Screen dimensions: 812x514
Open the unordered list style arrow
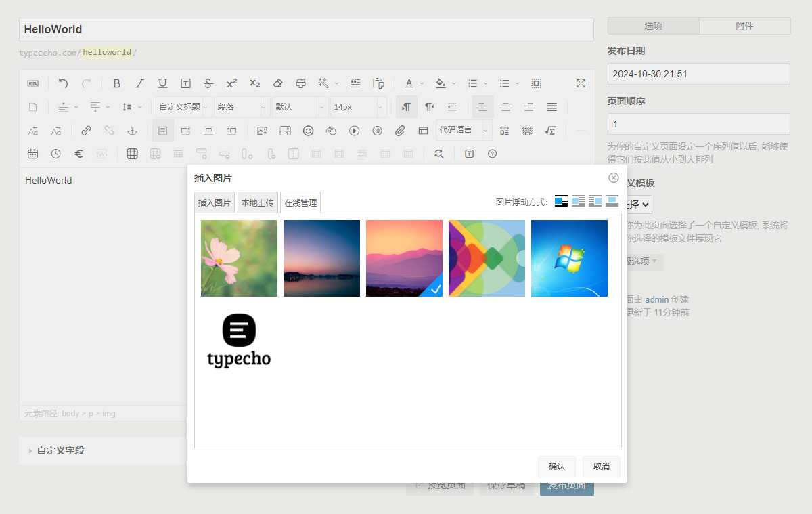(x=517, y=83)
